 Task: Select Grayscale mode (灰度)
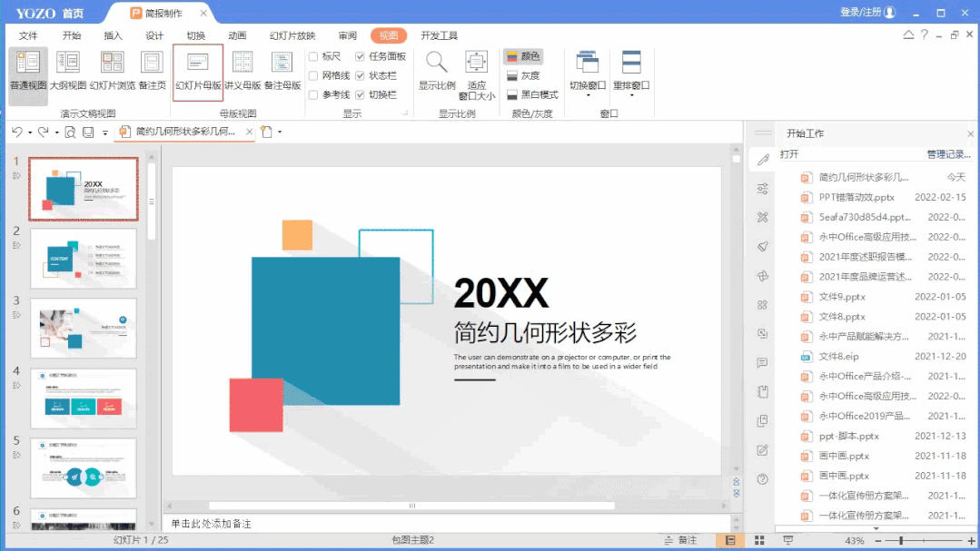[x=523, y=75]
